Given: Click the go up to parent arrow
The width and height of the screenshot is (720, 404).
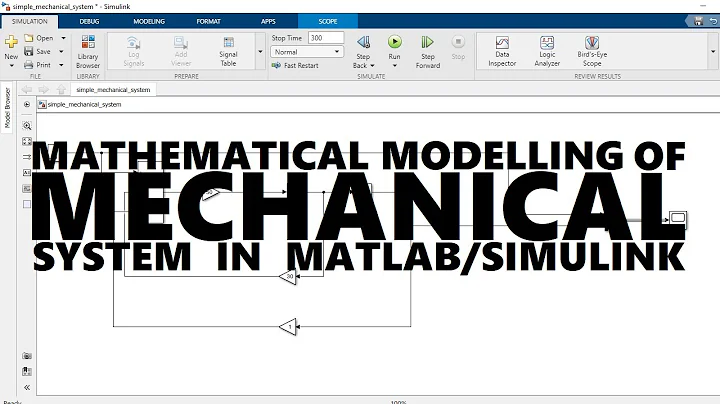Looking at the screenshot, I should coord(61,90).
